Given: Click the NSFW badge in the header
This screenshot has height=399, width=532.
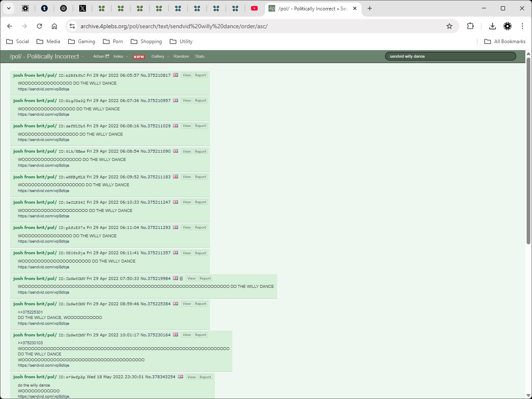Looking at the screenshot, I should point(139,57).
